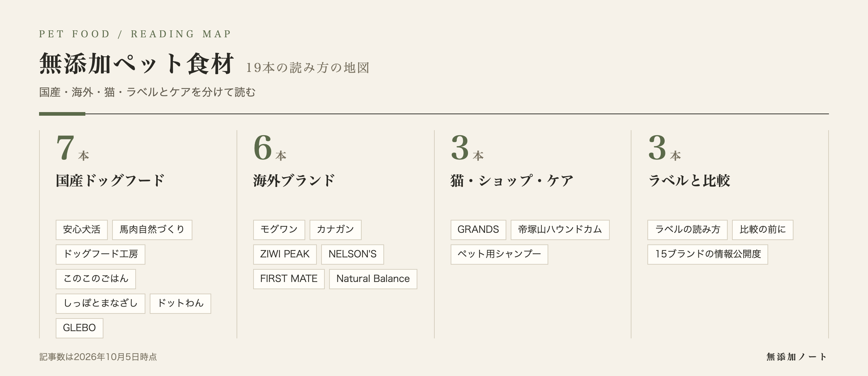Select the しっぽとまなざし tag

[100, 303]
